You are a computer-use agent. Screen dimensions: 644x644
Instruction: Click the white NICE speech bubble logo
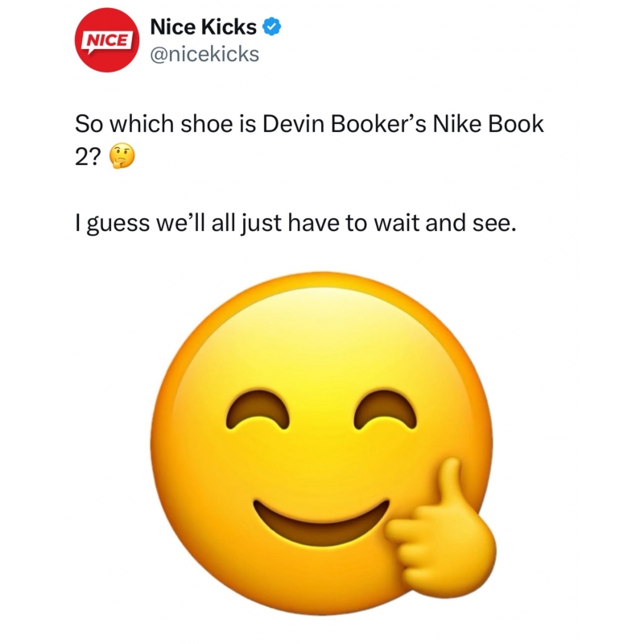[x=107, y=42]
